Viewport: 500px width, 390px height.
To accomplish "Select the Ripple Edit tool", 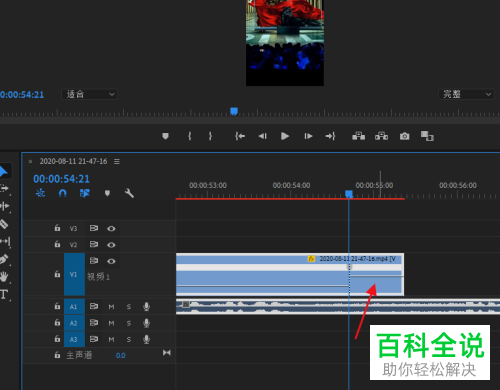I will point(5,206).
